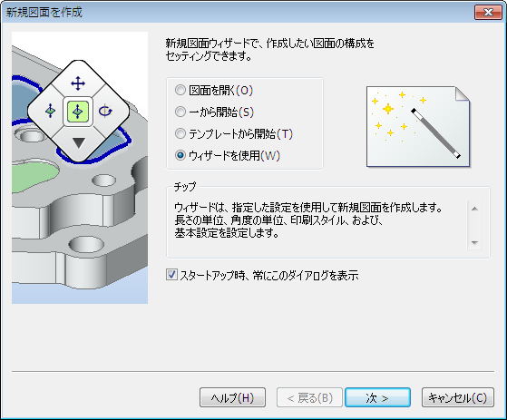Click the 3D part preview illustration
Viewport: 507px width, 420px height.
(x=80, y=168)
